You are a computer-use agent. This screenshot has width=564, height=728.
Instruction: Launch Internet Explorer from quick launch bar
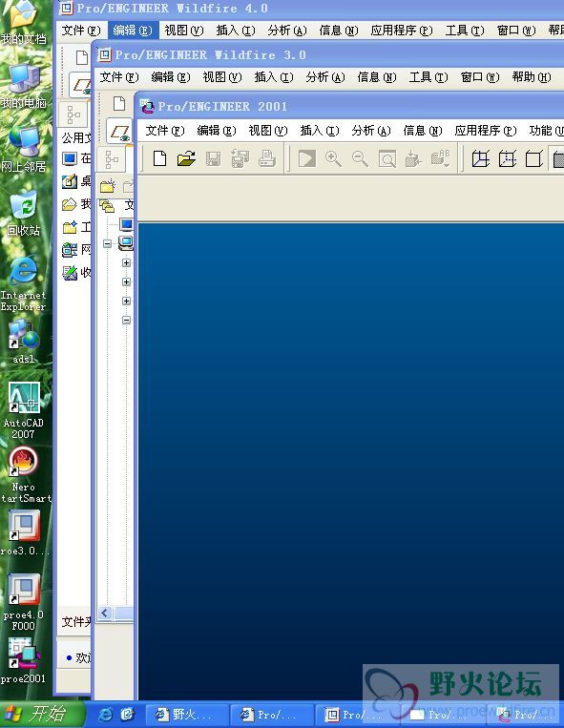pyautogui.click(x=105, y=715)
